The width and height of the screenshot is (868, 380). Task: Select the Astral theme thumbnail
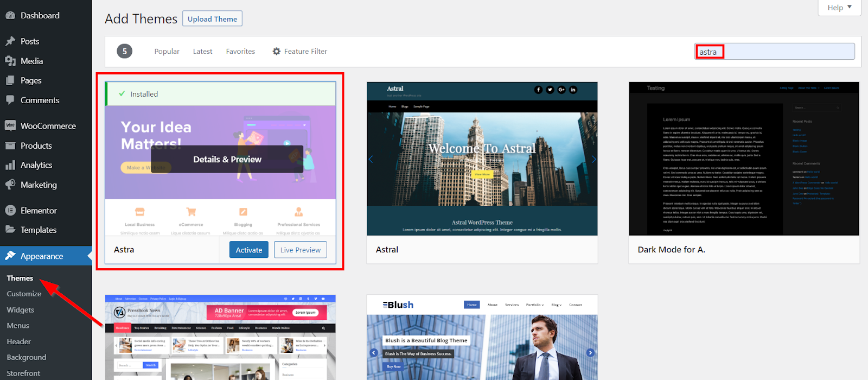pyautogui.click(x=482, y=159)
